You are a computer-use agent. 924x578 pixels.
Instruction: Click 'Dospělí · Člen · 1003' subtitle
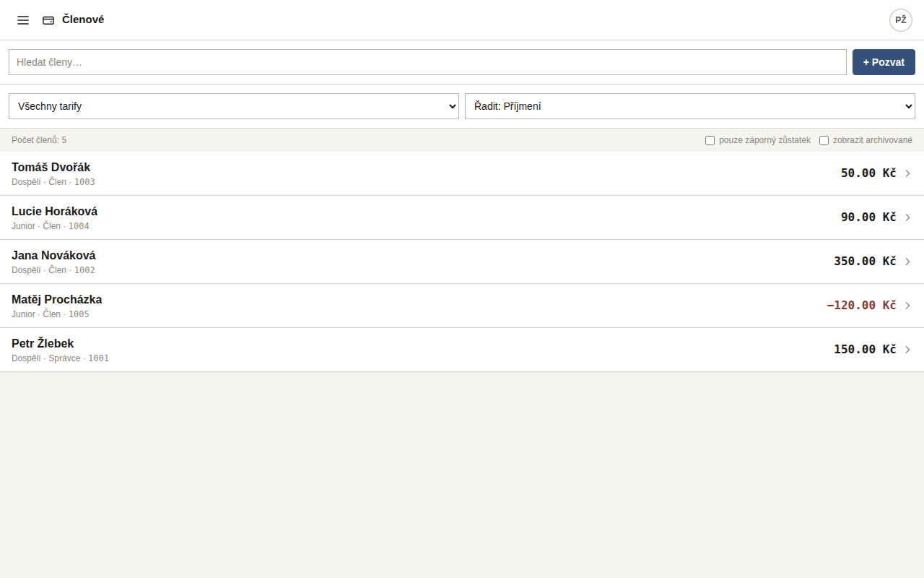[53, 182]
